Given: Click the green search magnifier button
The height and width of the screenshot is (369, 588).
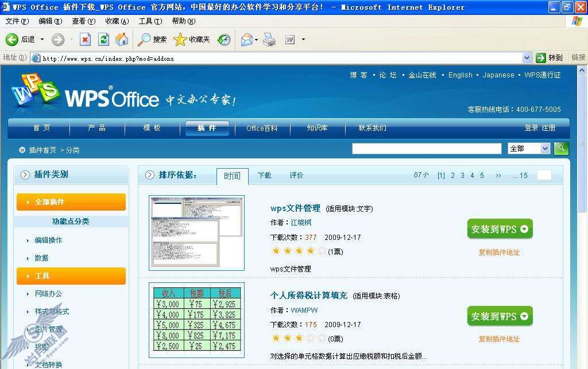Looking at the screenshot, I should pos(561,149).
